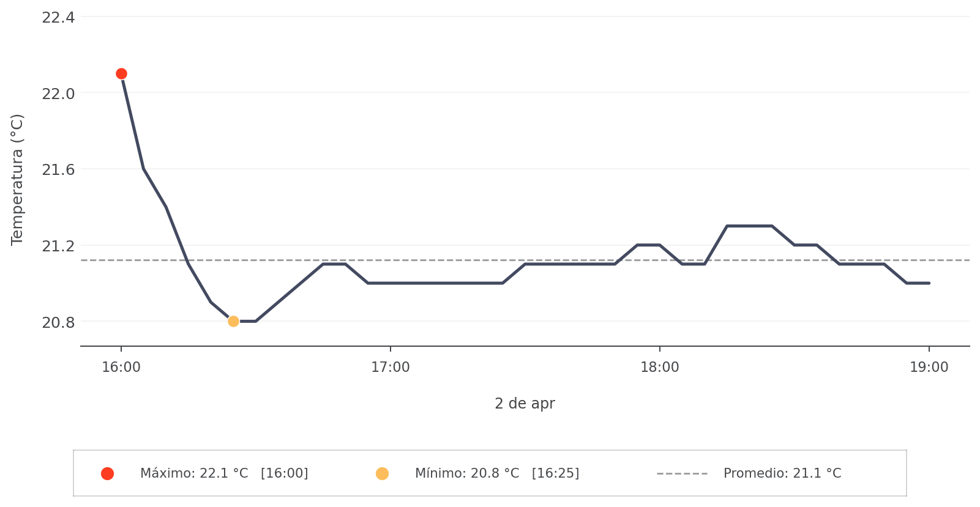
Task: Click the orange minimum point on the chart
Action: pyautogui.click(x=233, y=321)
